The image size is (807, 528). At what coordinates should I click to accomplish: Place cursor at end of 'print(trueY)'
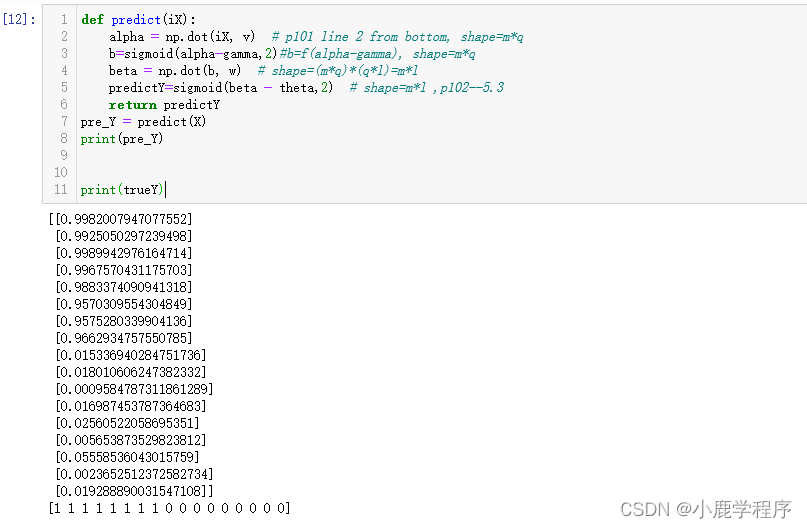point(164,189)
